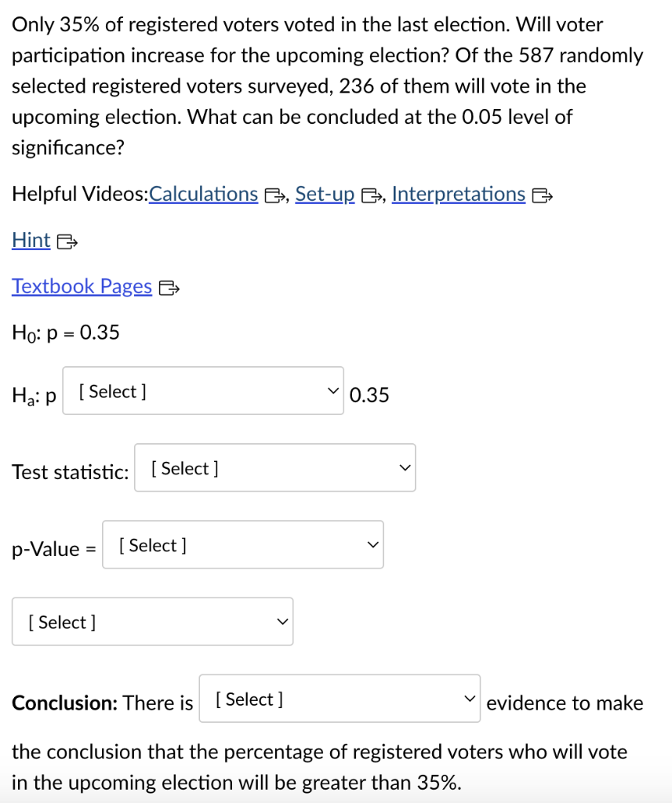This screenshot has height=803, width=672.
Task: Open the Test statistic selector
Action: coord(274,467)
